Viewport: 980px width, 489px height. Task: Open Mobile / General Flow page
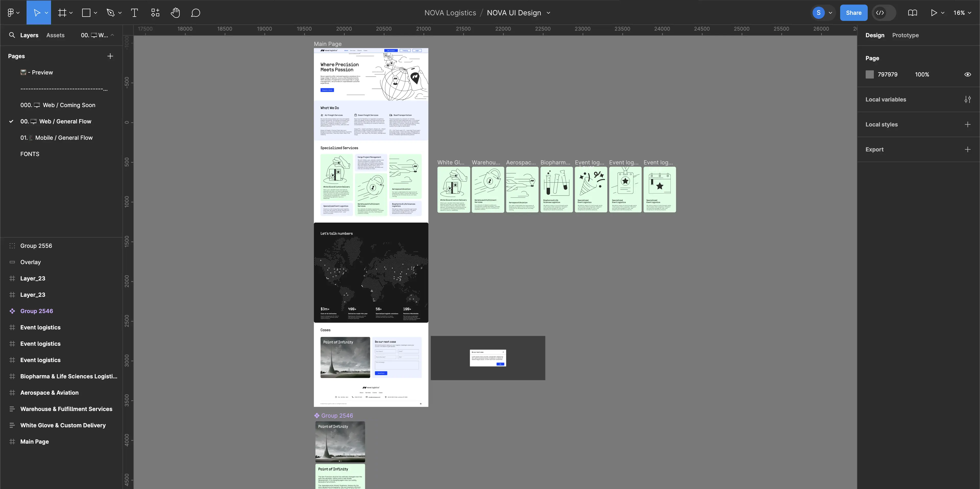click(56, 137)
